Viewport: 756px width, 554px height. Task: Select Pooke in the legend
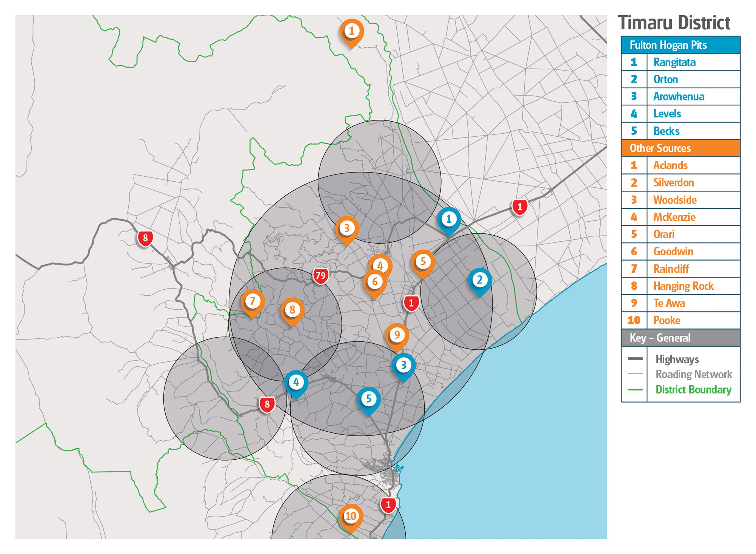(x=667, y=320)
